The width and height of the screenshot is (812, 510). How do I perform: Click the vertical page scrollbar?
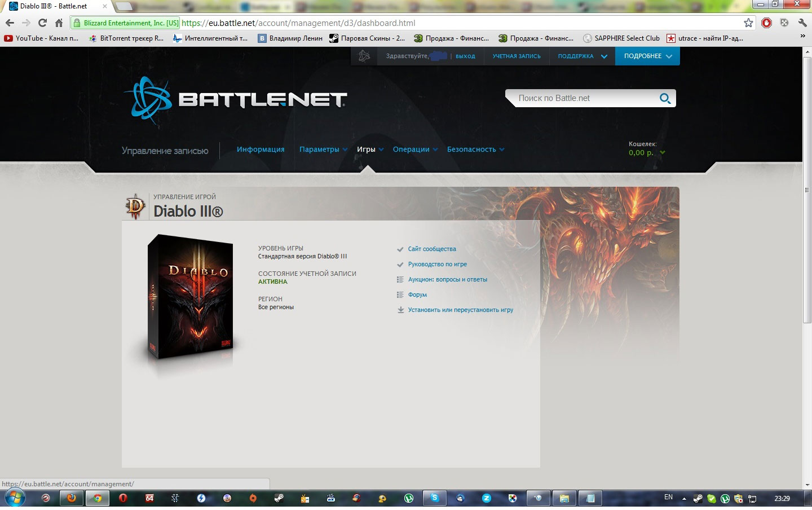(807, 189)
